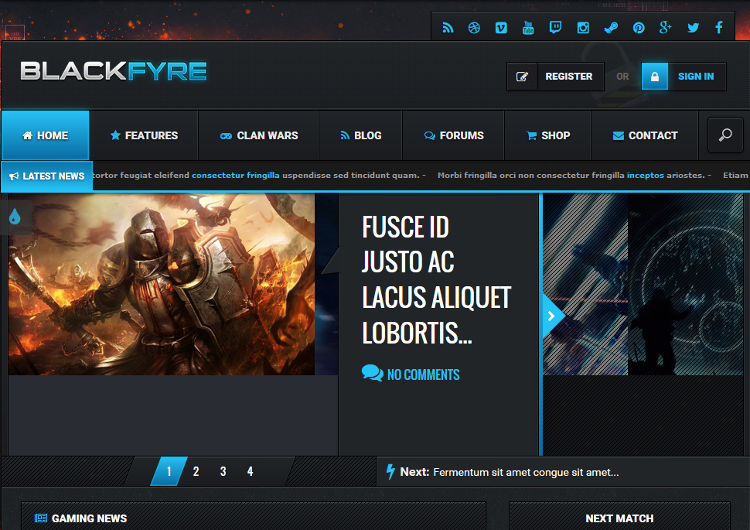The image size is (750, 530).
Task: Click the lightning bolt next-story icon
Action: point(391,472)
